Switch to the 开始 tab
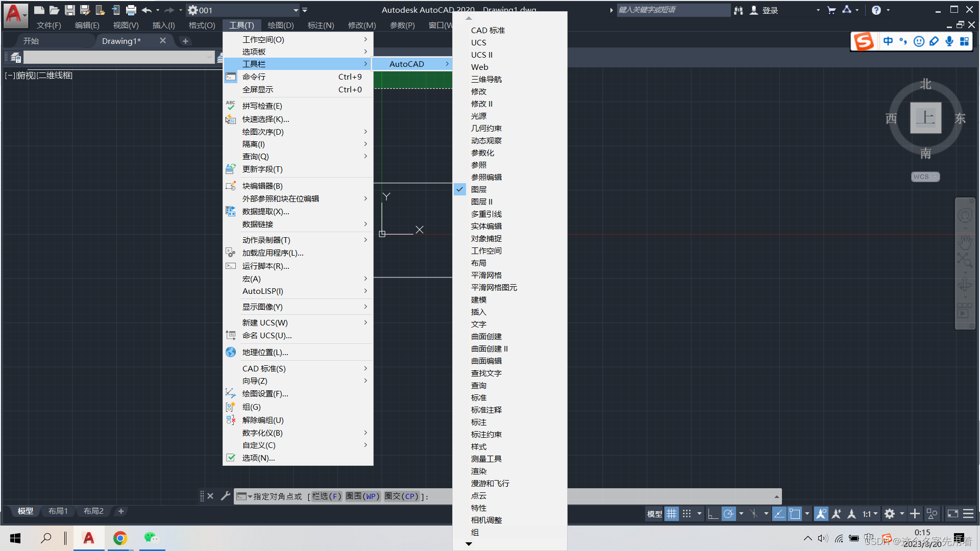Image resolution: width=980 pixels, height=551 pixels. click(x=31, y=41)
